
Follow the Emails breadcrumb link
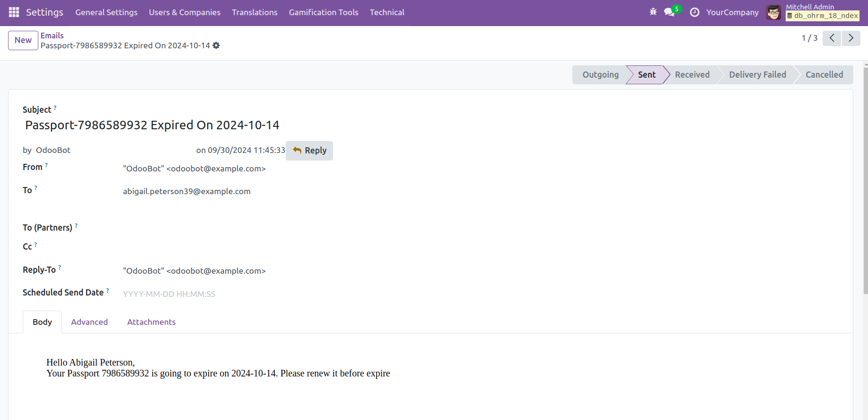pyautogui.click(x=52, y=36)
